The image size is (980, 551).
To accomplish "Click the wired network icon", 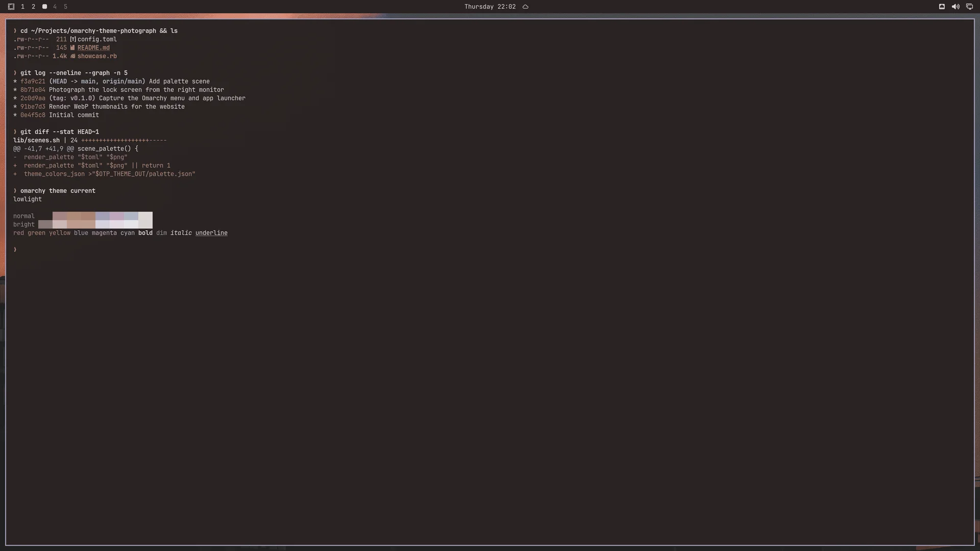I will 942,7.
